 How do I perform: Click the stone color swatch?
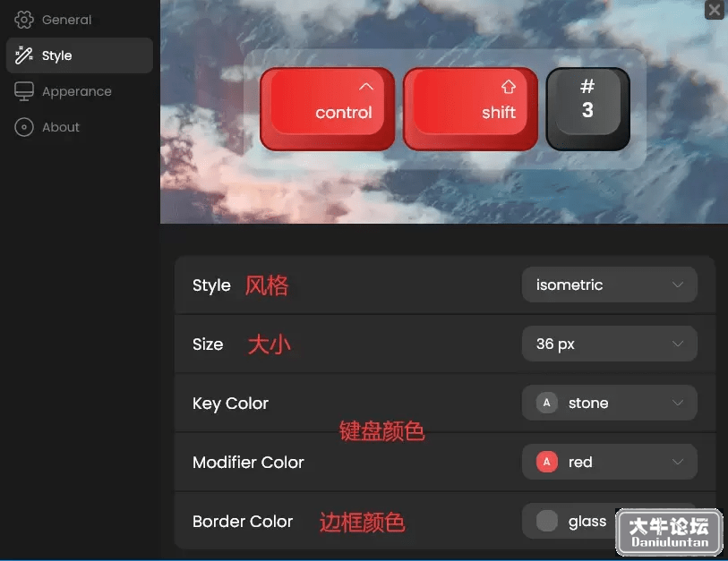coord(547,403)
